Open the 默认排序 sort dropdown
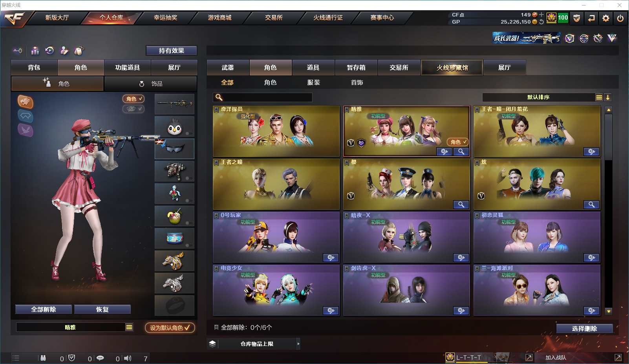629x364 pixels. [x=543, y=97]
